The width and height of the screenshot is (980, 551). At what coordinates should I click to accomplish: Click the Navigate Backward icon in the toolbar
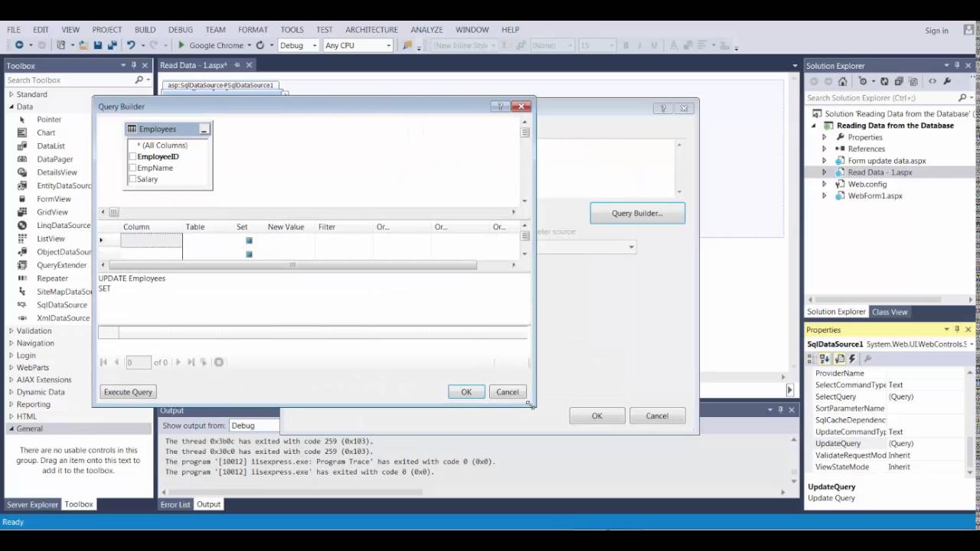coord(19,45)
